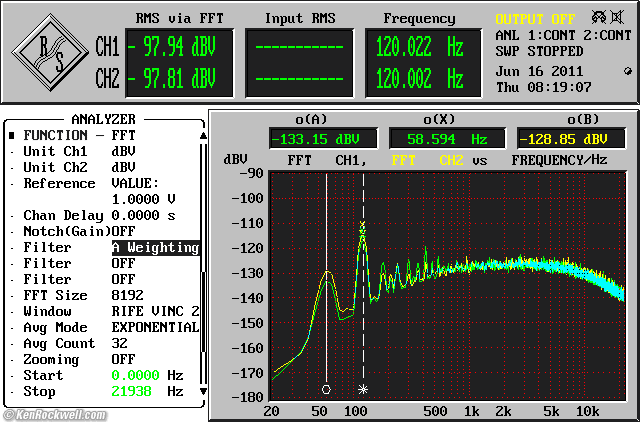Viewport: 640px width, 422px height.
Task: Toggle the third Filter OFF setting
Action: 104,279
